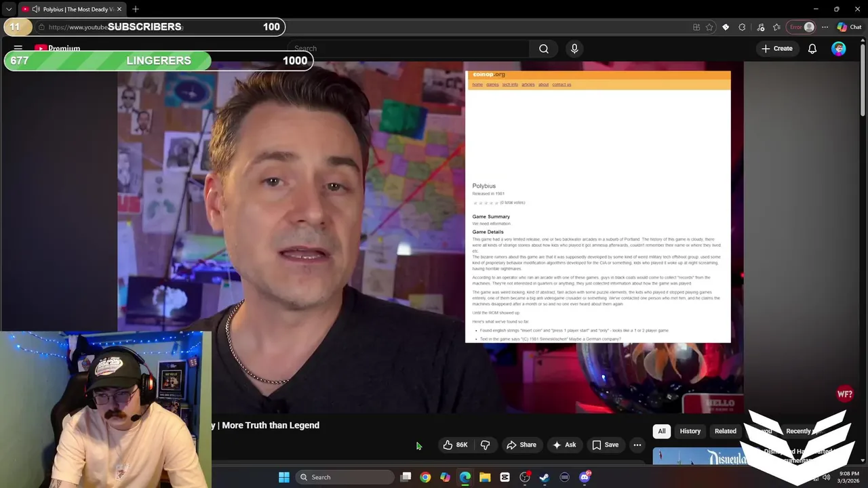Open browser settings and more menu
This screenshot has height=488, width=868.
click(x=825, y=27)
